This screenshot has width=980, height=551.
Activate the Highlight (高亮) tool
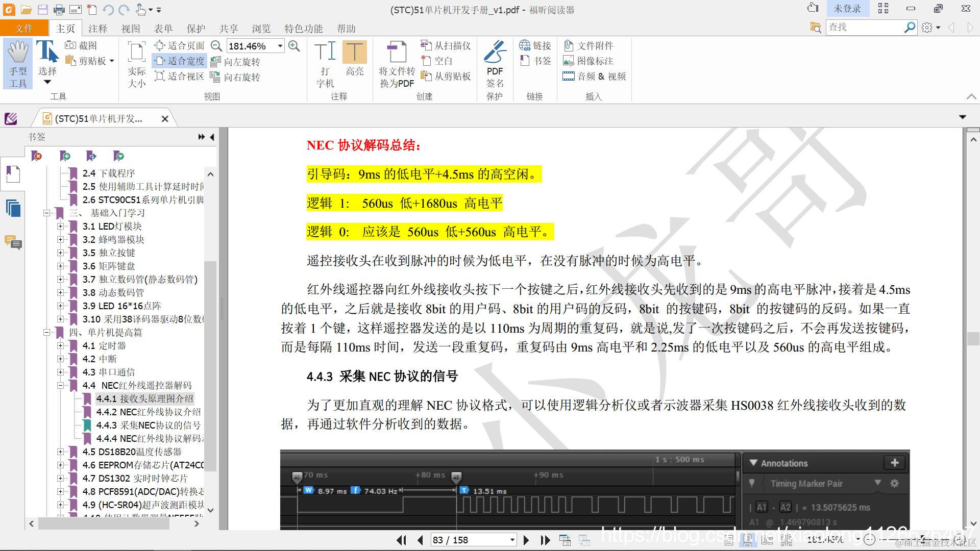(x=354, y=53)
